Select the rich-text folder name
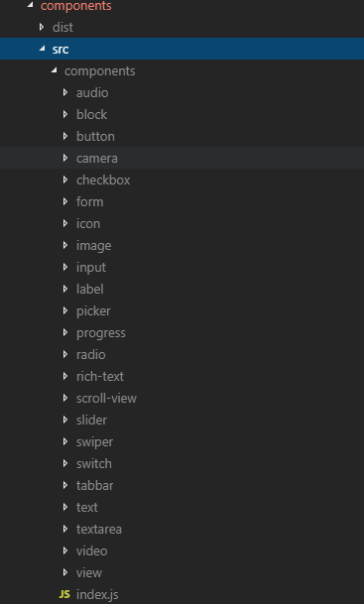 (100, 377)
